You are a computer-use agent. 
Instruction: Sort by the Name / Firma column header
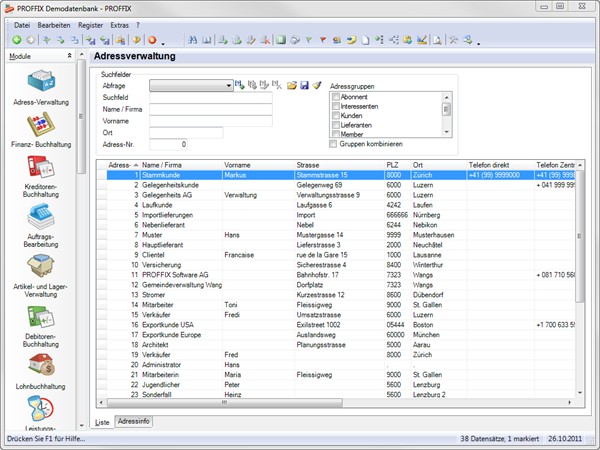click(x=181, y=165)
